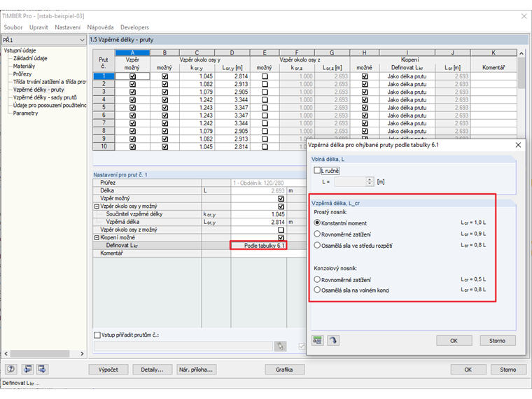Click the pick members cursor icon

[280, 346]
